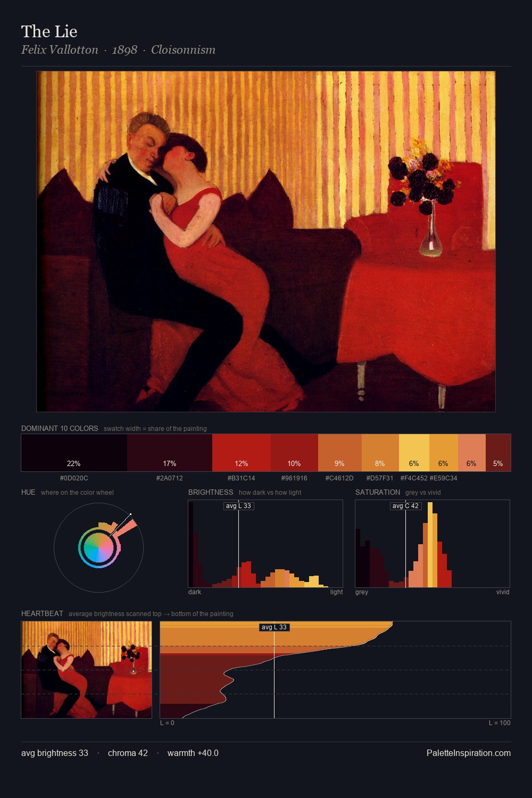Click the year "1898"
This screenshot has height=798, width=532.
124,50
